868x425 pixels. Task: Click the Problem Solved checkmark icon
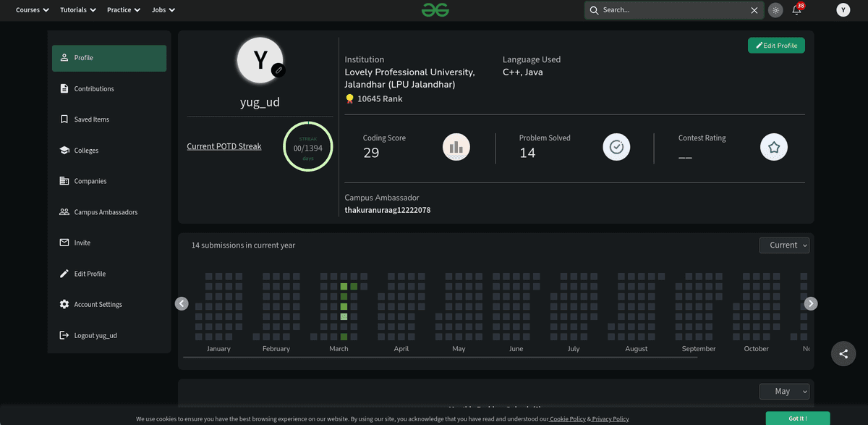tap(616, 147)
